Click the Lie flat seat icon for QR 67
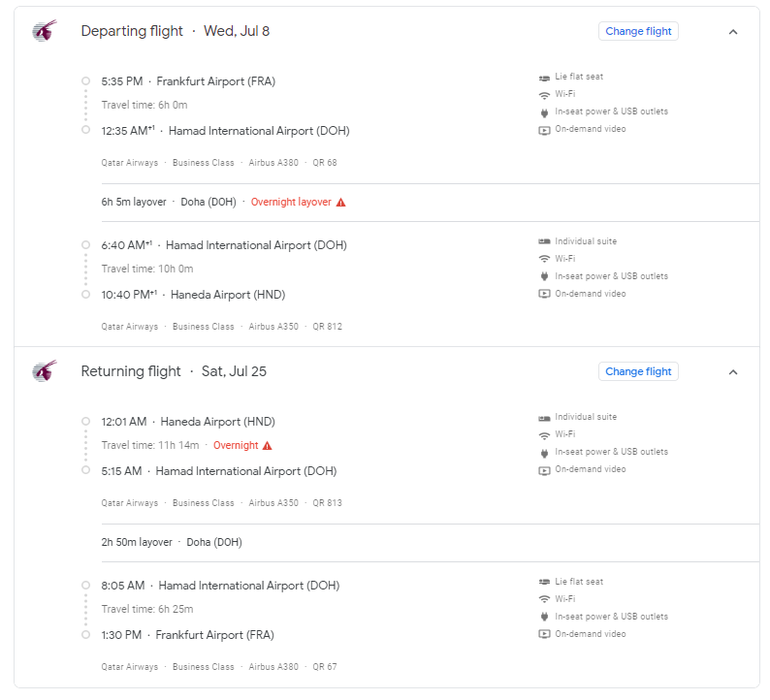Screen dimensions: 770x700 [x=544, y=582]
